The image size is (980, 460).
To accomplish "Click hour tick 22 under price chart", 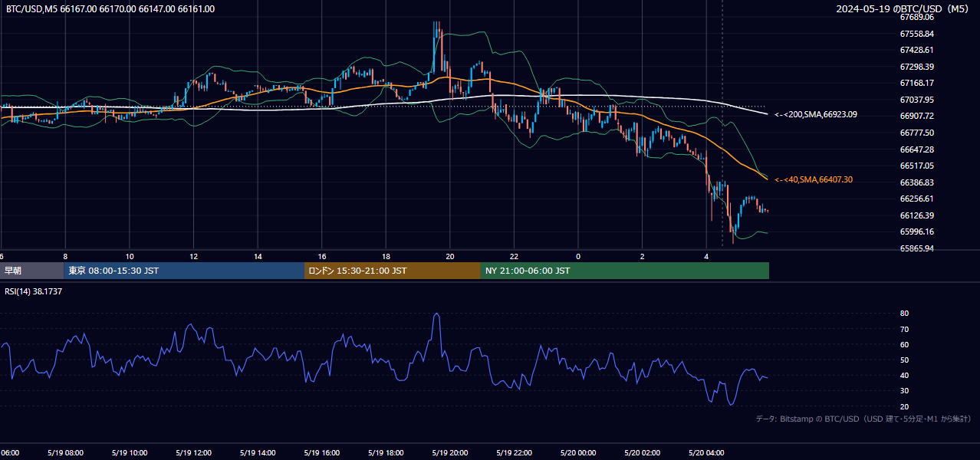I will coord(515,256).
